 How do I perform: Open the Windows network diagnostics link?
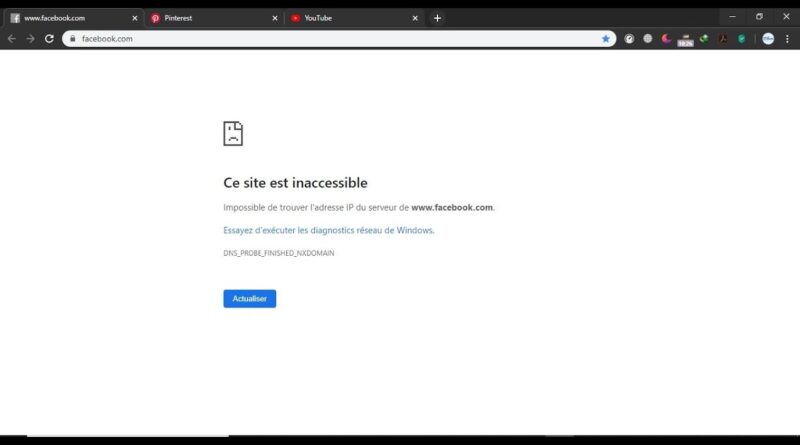(329, 230)
